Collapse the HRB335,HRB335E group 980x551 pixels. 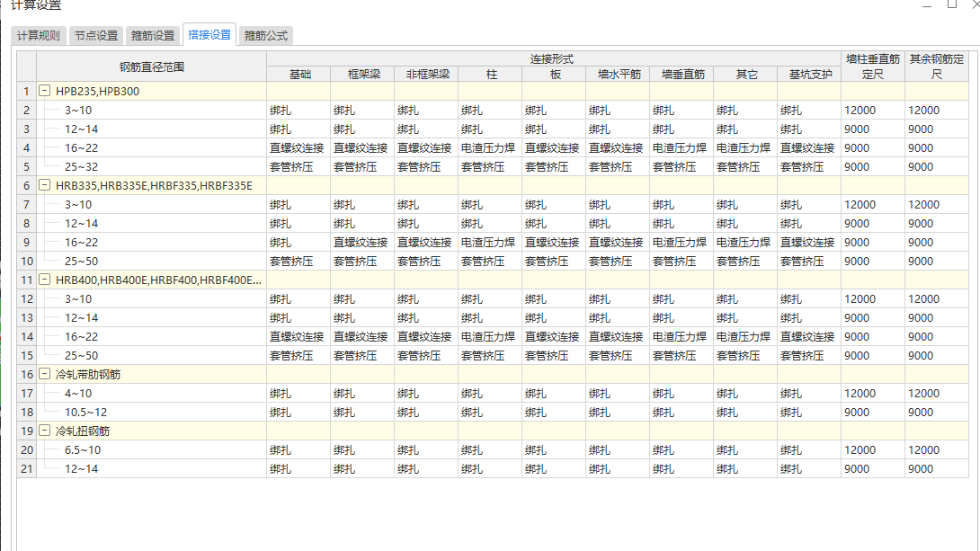point(44,185)
